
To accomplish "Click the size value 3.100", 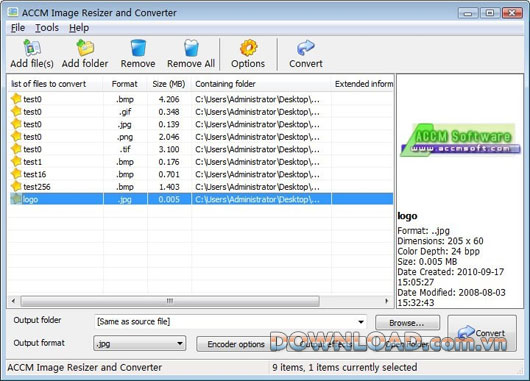I will coord(169,149).
